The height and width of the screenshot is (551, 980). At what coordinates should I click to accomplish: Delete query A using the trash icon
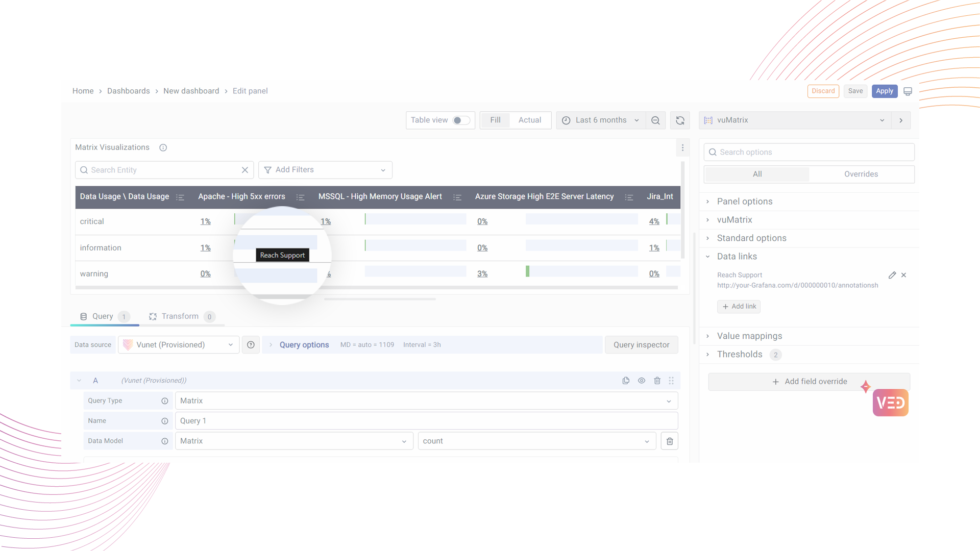pyautogui.click(x=657, y=381)
